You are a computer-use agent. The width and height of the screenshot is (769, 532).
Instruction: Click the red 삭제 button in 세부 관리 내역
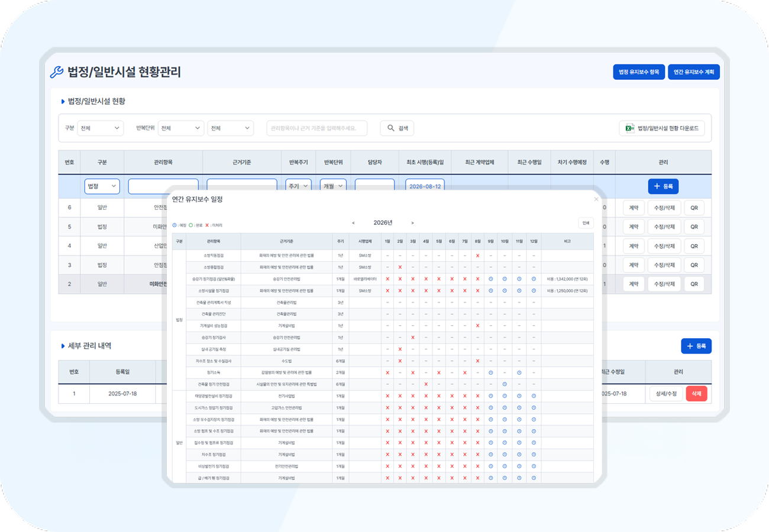click(696, 394)
